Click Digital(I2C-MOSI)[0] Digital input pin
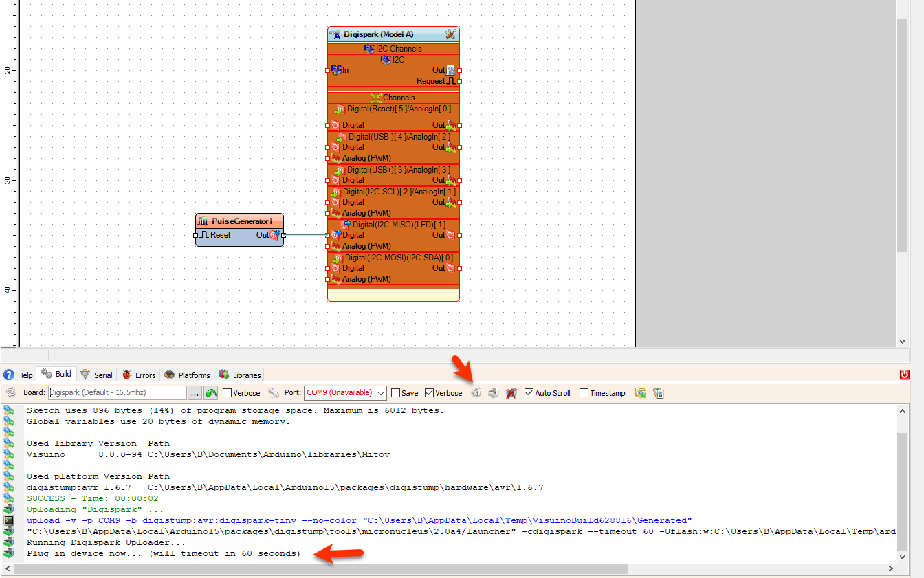Screen dimensions: 924x578 (327, 268)
